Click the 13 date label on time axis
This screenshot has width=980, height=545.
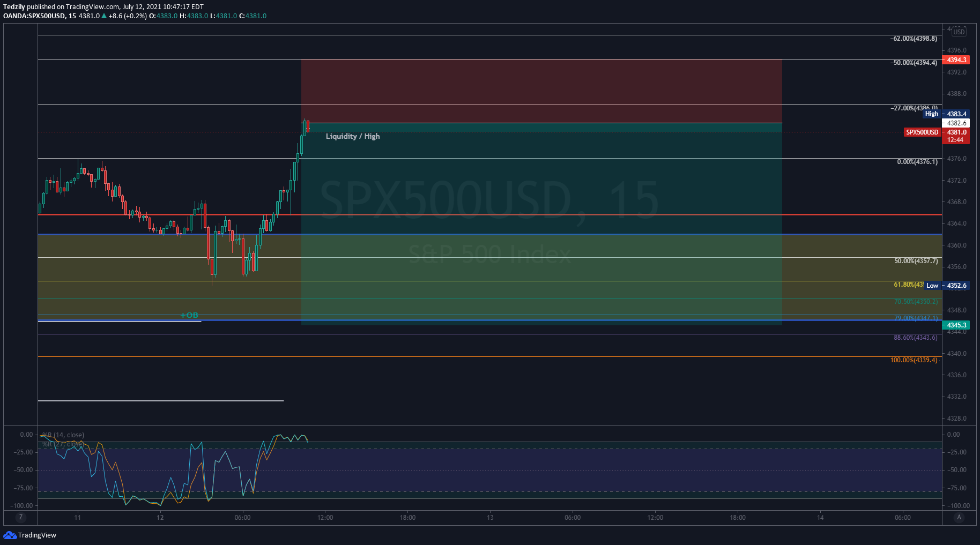tap(490, 517)
